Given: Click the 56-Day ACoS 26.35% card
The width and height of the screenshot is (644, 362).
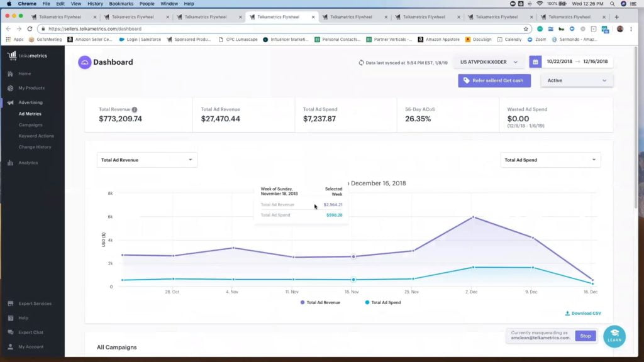Looking at the screenshot, I should coord(448,115).
